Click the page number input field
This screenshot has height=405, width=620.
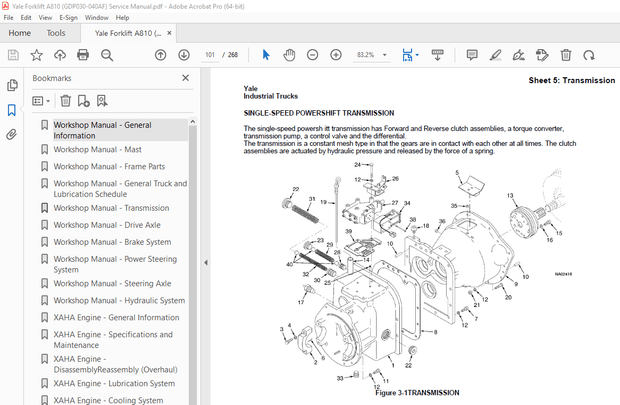pos(210,55)
